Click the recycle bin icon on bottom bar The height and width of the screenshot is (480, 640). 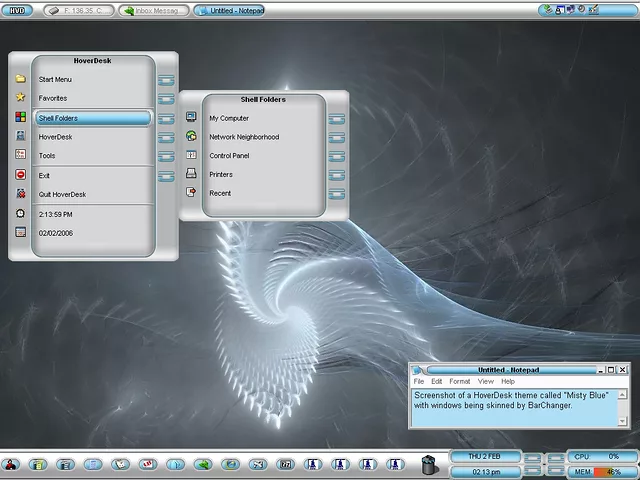(x=429, y=464)
